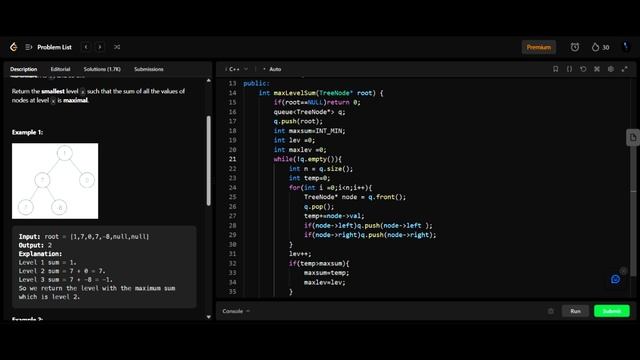
Task: Click the 'queue<TreeNode*> q;' code line
Action: [x=309, y=112]
